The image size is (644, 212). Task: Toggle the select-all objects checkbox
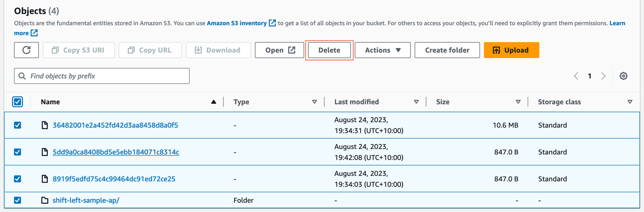coord(18,102)
